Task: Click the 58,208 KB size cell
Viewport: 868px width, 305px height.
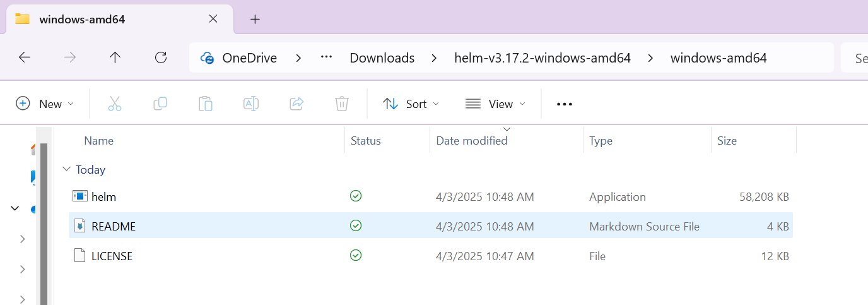Action: [x=764, y=196]
